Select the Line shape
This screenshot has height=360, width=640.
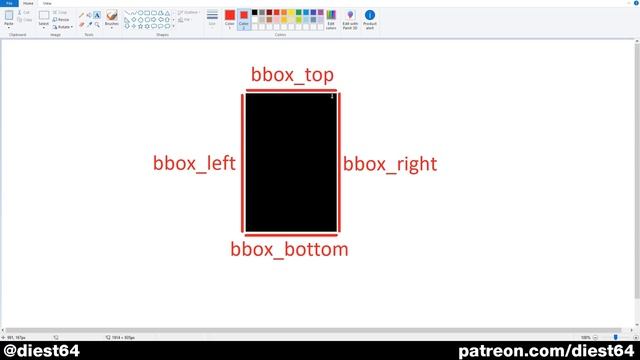(x=127, y=13)
